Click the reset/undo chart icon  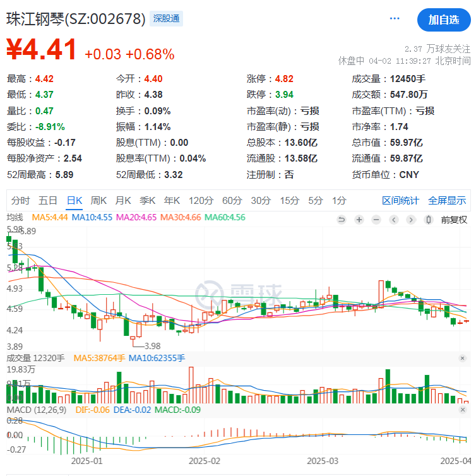click(342, 220)
